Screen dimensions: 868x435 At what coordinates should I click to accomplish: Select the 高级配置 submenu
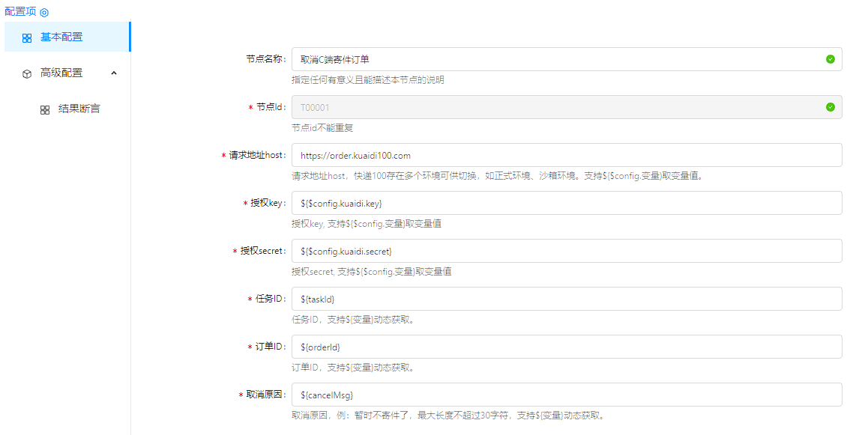[x=61, y=73]
